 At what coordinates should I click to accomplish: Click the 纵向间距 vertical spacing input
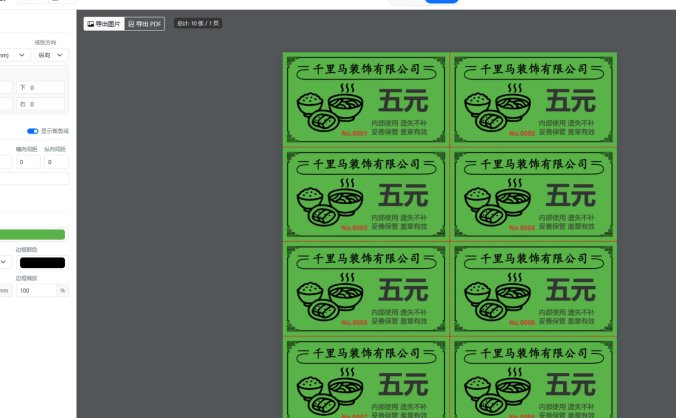[56, 162]
